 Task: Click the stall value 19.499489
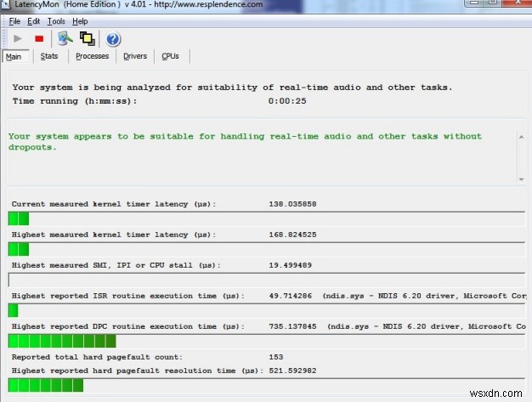click(x=290, y=265)
